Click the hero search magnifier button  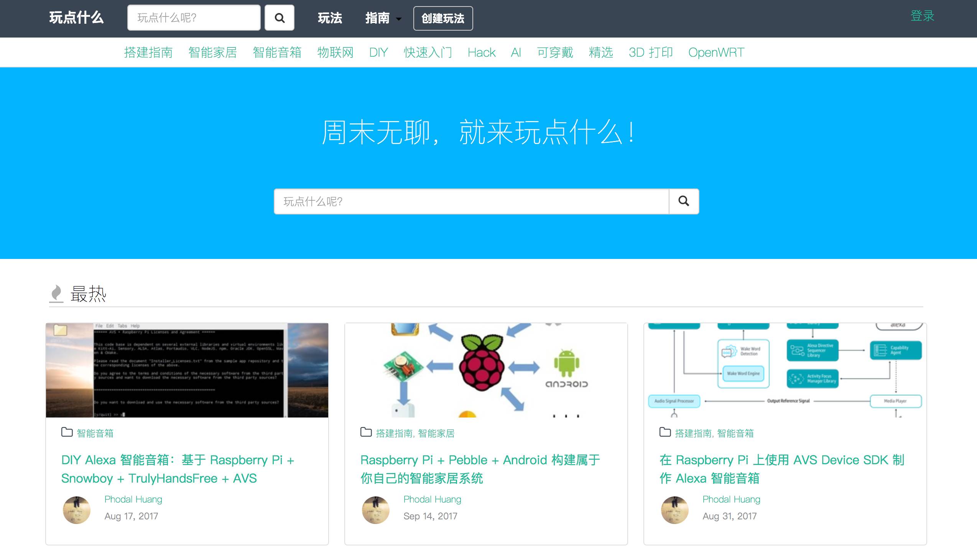pyautogui.click(x=684, y=201)
